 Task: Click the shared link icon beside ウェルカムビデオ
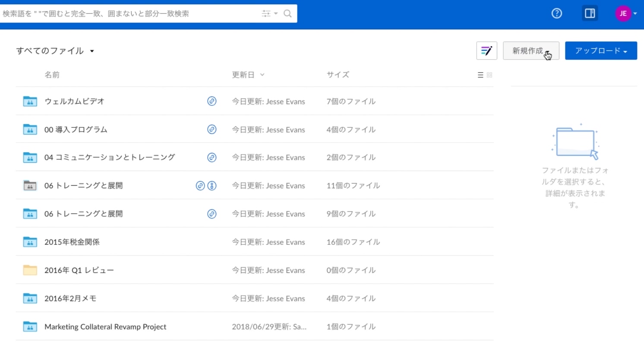(x=212, y=101)
